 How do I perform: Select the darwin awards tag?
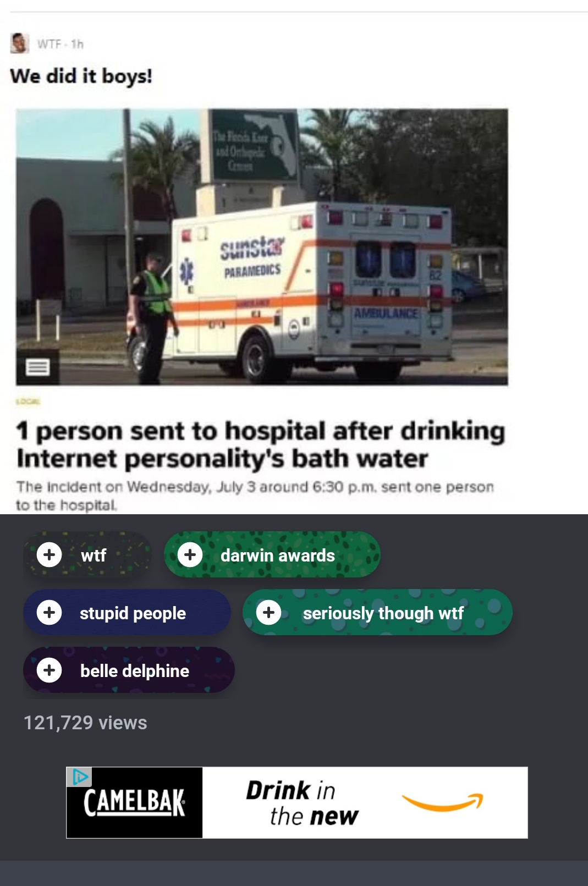point(272,554)
